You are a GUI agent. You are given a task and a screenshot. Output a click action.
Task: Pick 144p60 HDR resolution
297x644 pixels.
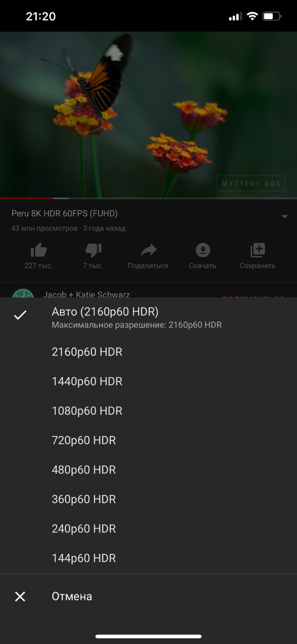[148, 558]
